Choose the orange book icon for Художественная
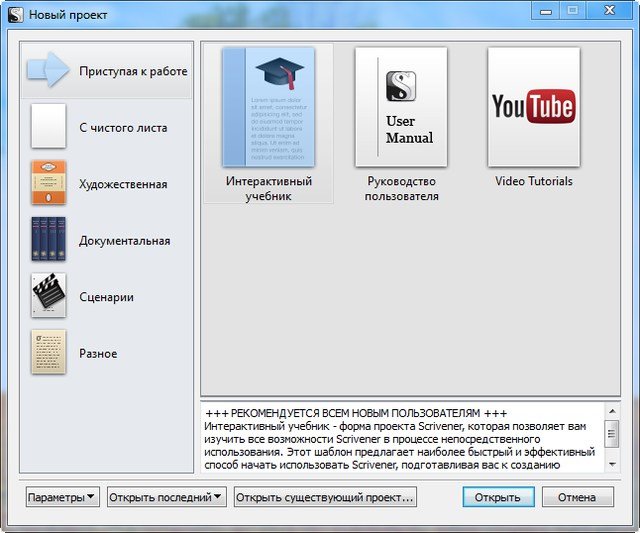Screen dimensions: 640x533 coord(48,183)
